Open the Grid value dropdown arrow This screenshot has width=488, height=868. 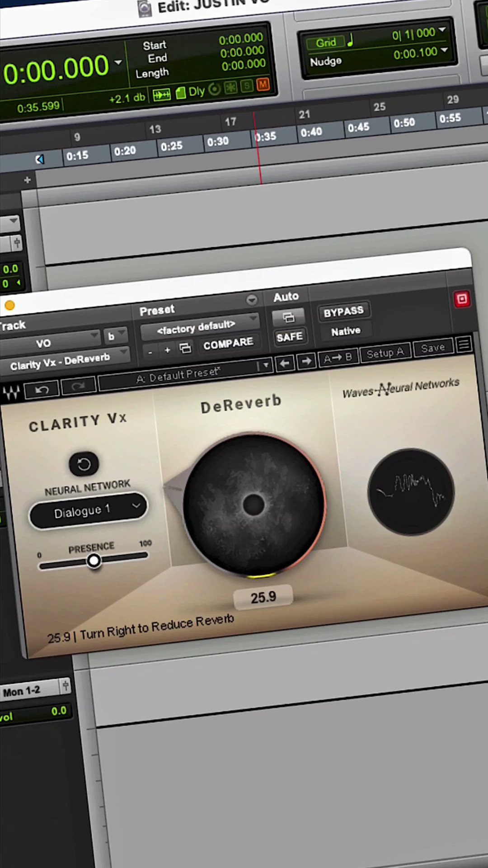pyautogui.click(x=442, y=30)
